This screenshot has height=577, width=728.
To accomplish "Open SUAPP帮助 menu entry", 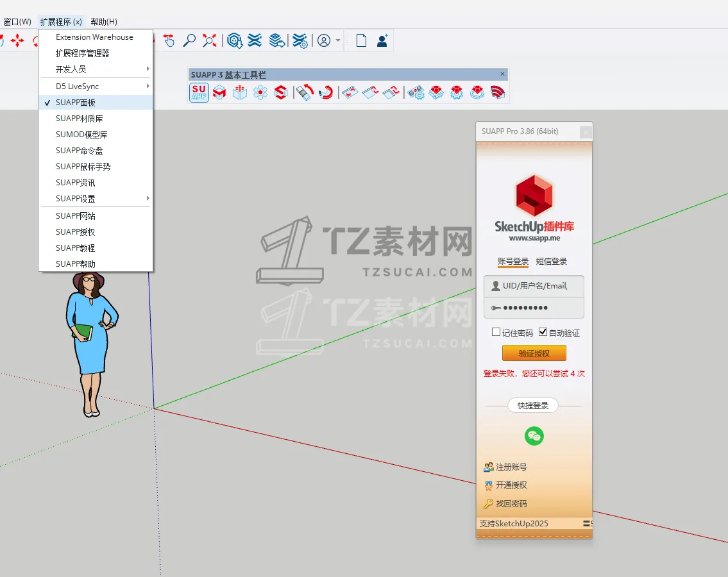I will (96, 263).
